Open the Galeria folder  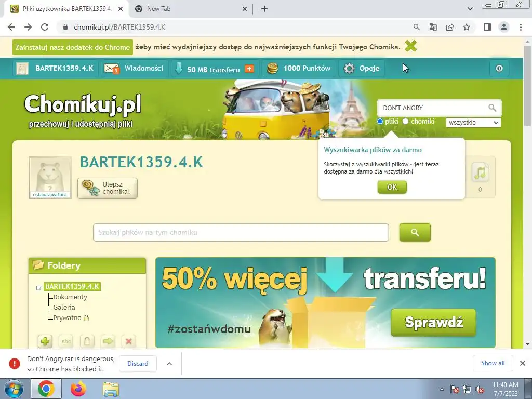64,308
